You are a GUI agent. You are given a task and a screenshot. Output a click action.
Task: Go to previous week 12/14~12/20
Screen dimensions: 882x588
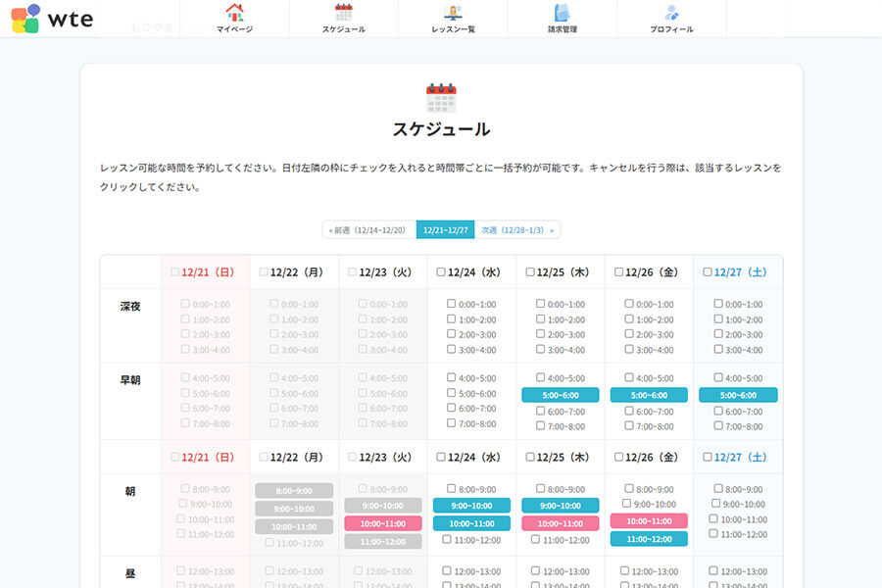point(368,230)
